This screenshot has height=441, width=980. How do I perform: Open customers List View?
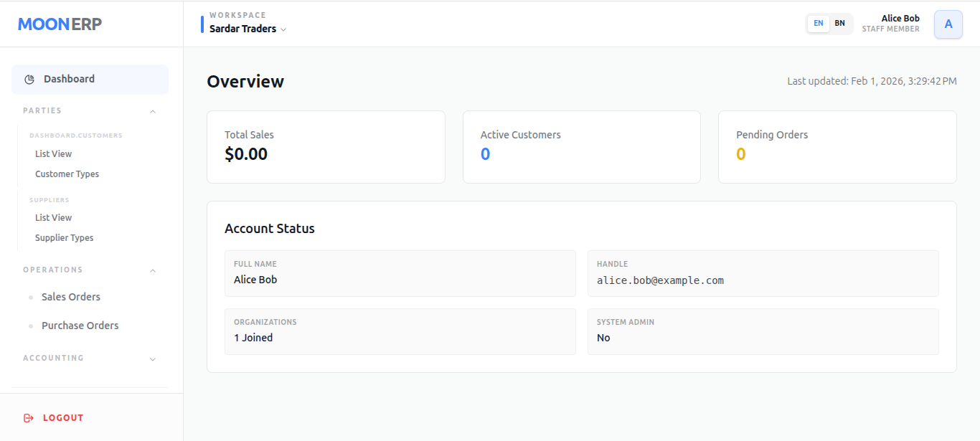click(54, 154)
